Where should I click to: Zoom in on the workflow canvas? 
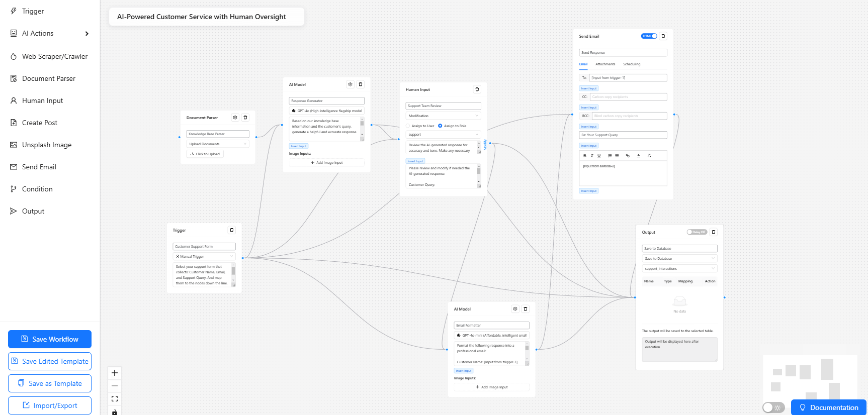[115, 373]
